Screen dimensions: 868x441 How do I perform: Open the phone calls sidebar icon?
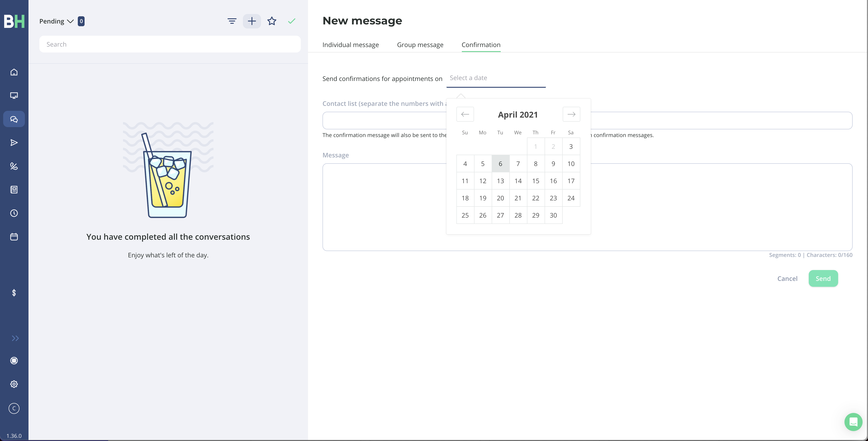coord(14,166)
